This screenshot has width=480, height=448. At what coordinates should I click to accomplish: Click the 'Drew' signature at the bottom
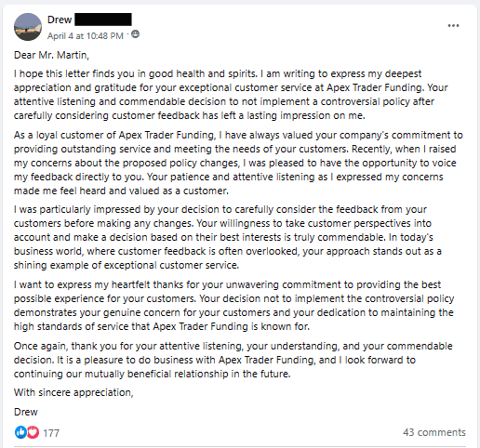(26, 412)
